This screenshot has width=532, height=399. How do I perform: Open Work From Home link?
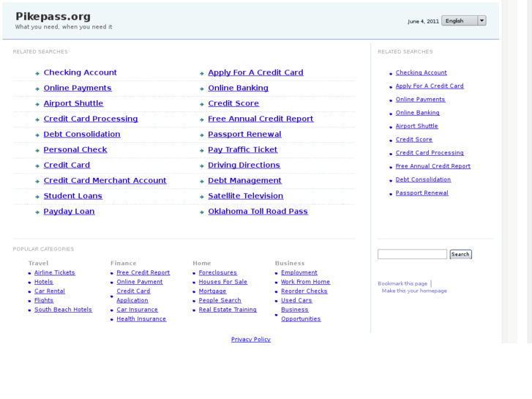coord(305,282)
